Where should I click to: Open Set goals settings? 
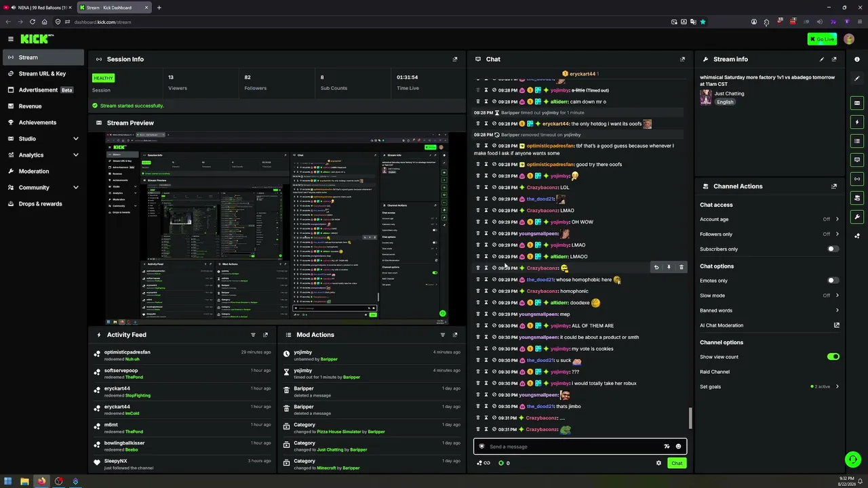coord(769,386)
